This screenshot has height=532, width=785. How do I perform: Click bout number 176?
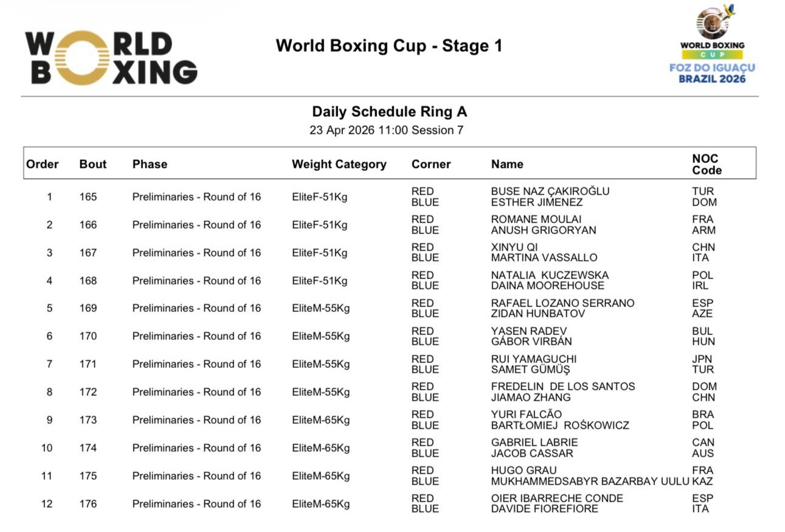(x=88, y=504)
